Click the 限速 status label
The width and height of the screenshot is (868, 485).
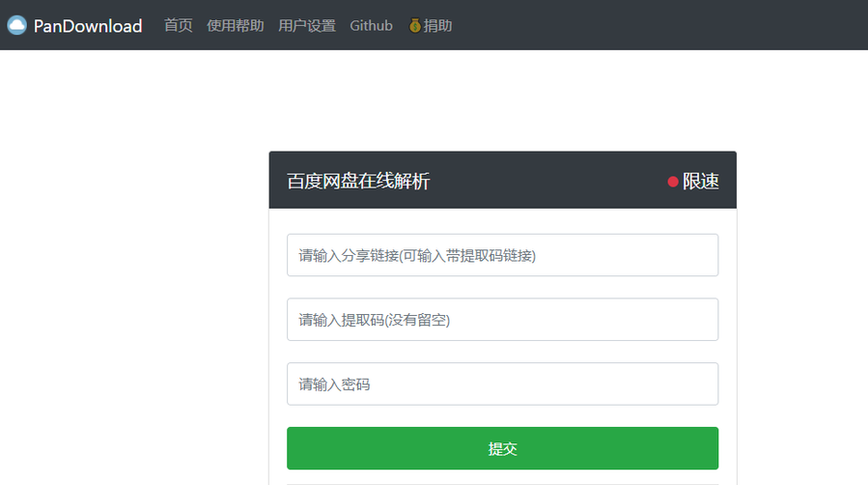pyautogui.click(x=700, y=181)
